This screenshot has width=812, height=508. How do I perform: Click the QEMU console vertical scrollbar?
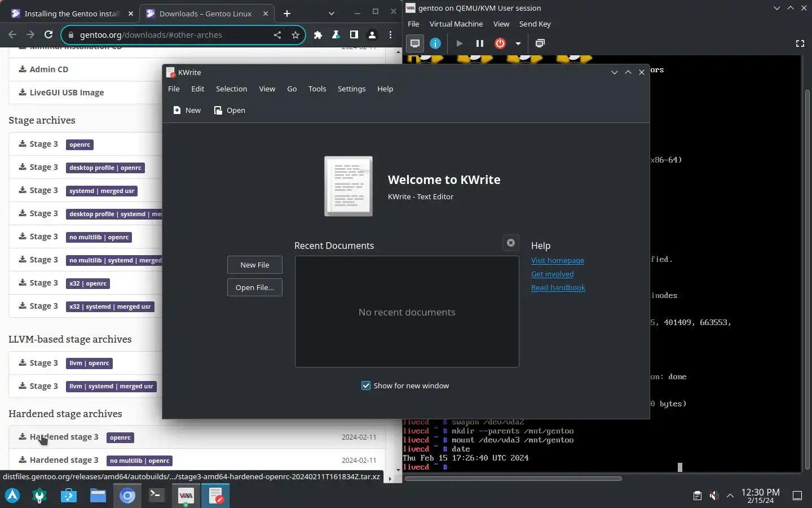(807, 279)
